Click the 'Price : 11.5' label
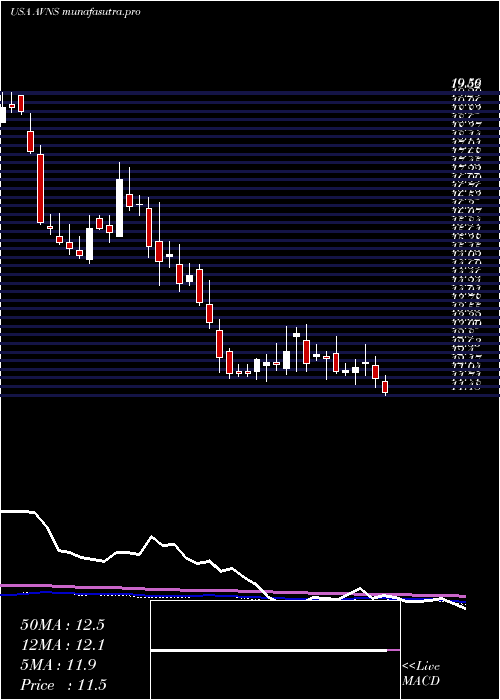 pos(63,685)
